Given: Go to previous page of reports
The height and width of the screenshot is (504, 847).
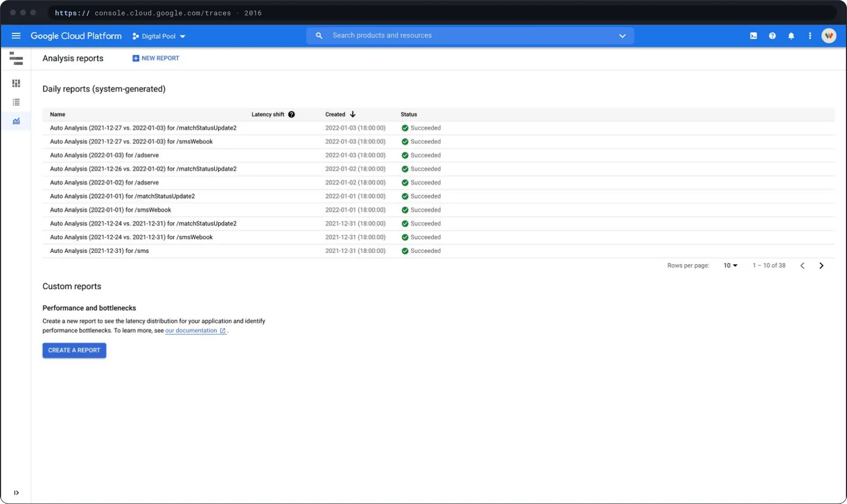Looking at the screenshot, I should [x=803, y=265].
